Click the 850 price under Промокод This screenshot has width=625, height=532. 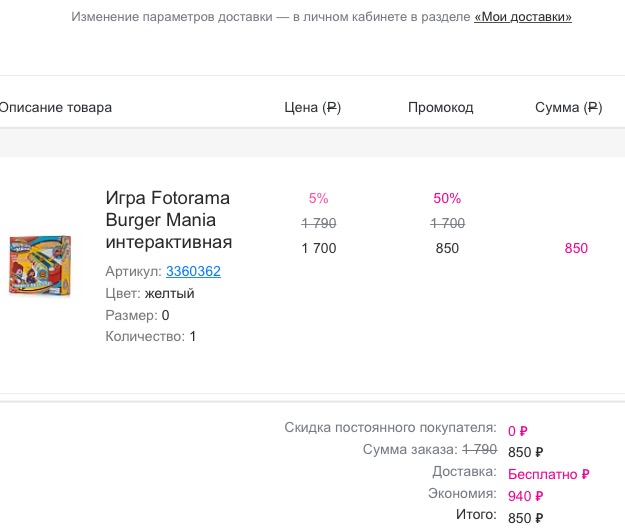[447, 248]
